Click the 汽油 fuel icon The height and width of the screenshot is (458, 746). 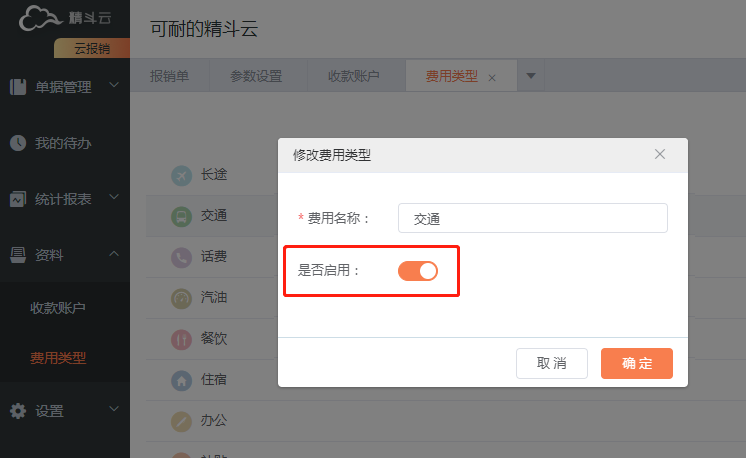[181, 298]
